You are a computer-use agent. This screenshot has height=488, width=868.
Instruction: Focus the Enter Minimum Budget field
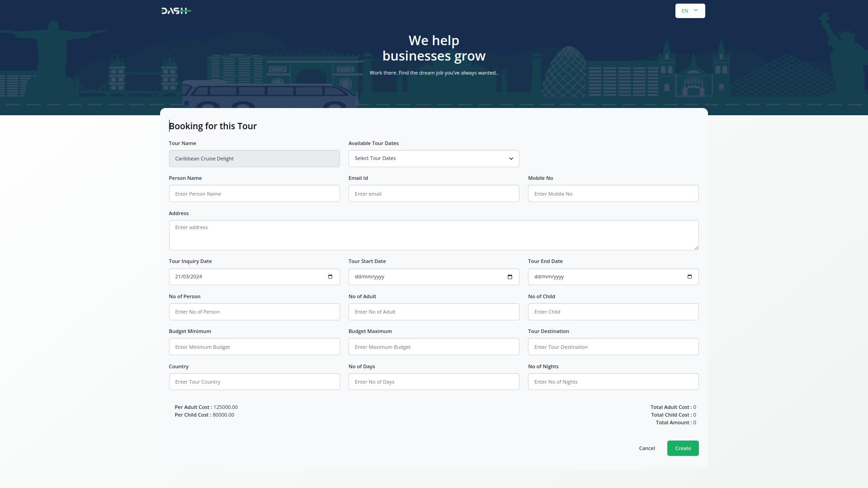[254, 347]
